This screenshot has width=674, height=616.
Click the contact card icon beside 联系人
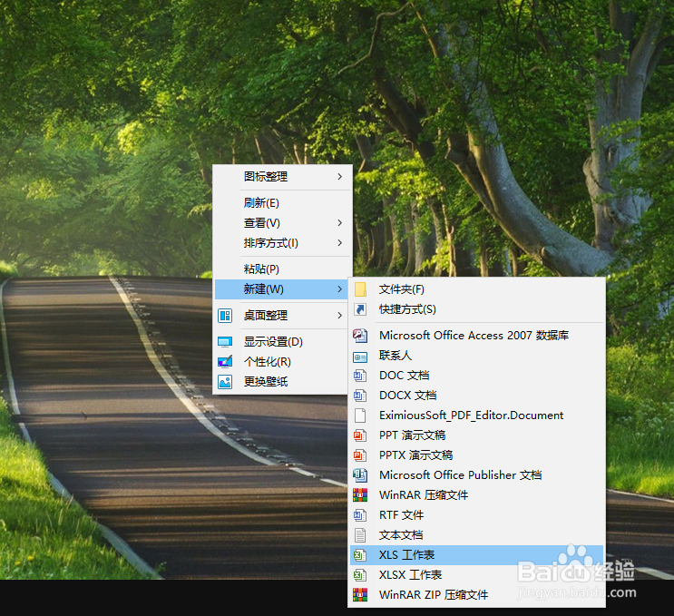(360, 357)
